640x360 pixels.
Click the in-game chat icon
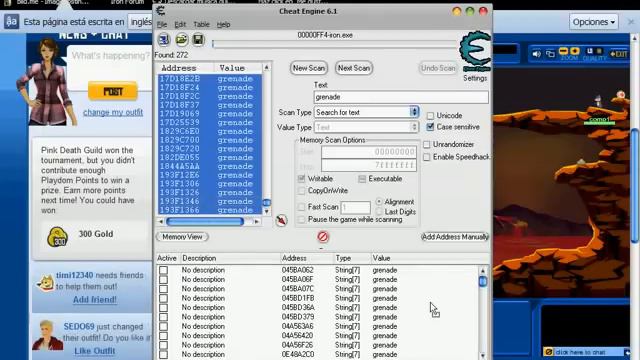(549, 351)
